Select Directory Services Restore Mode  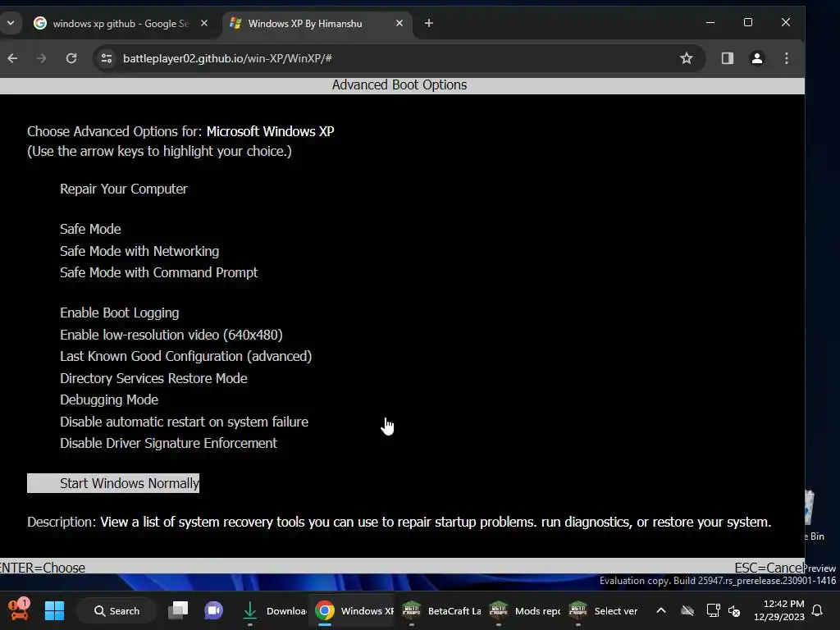[153, 378]
